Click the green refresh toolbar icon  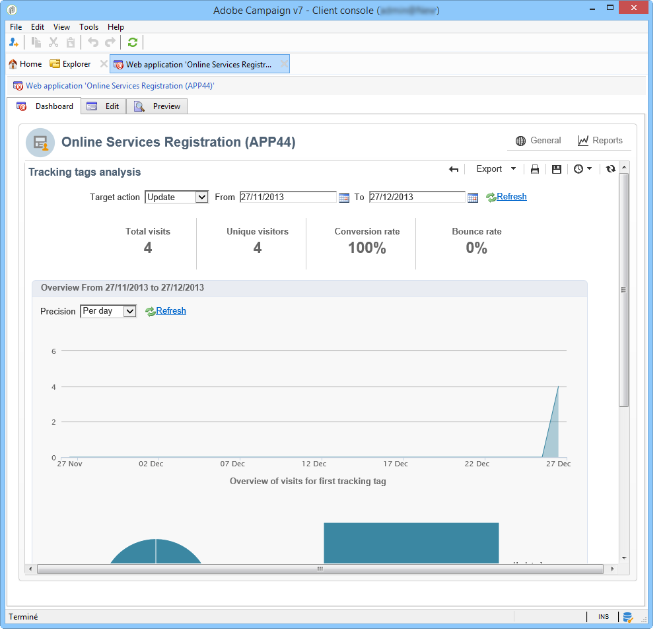[x=133, y=42]
